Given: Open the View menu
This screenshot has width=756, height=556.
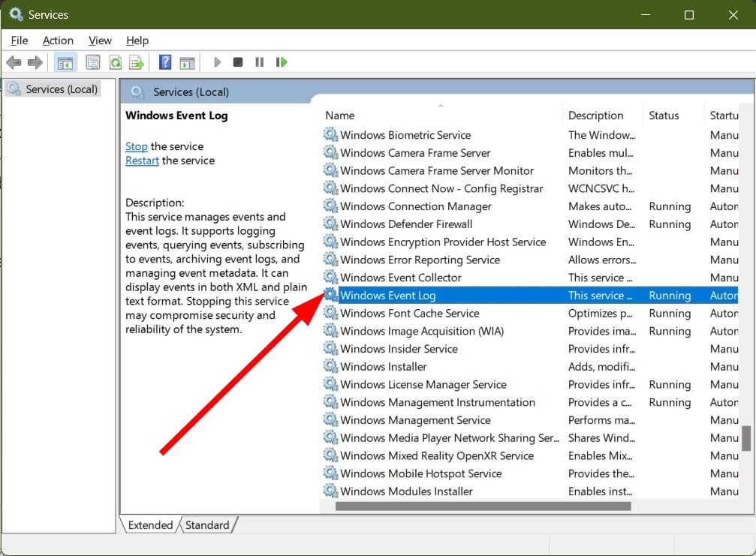Looking at the screenshot, I should point(100,41).
